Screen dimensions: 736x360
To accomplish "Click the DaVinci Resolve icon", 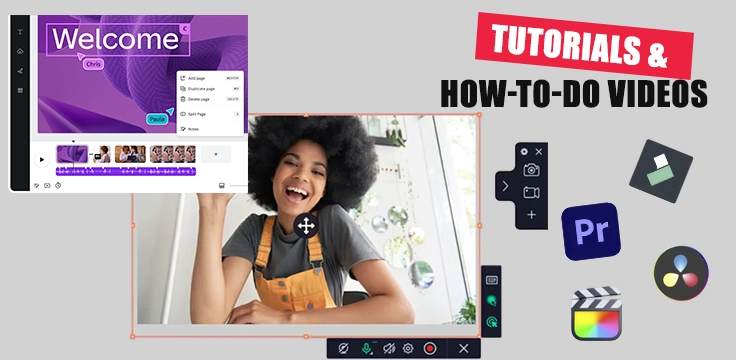I will click(681, 273).
